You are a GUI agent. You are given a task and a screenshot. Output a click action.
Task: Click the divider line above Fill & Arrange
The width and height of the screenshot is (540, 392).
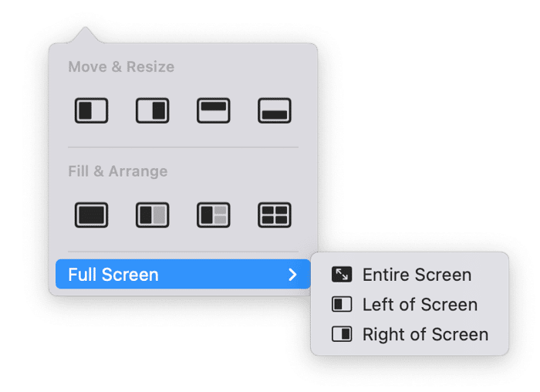[x=183, y=147]
